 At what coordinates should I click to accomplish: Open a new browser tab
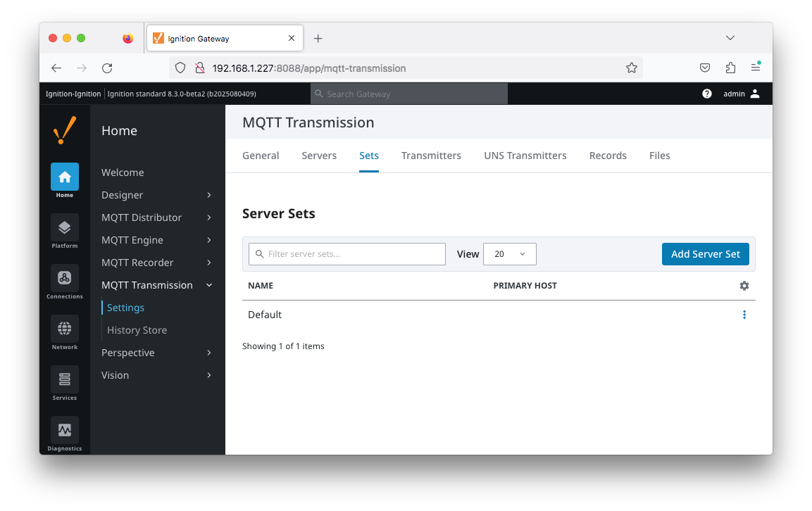[318, 38]
